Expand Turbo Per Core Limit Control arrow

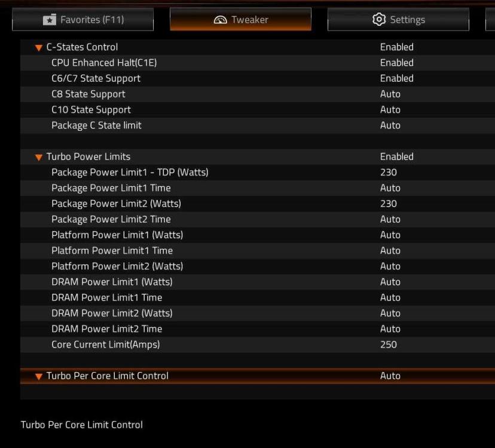pyautogui.click(x=39, y=376)
